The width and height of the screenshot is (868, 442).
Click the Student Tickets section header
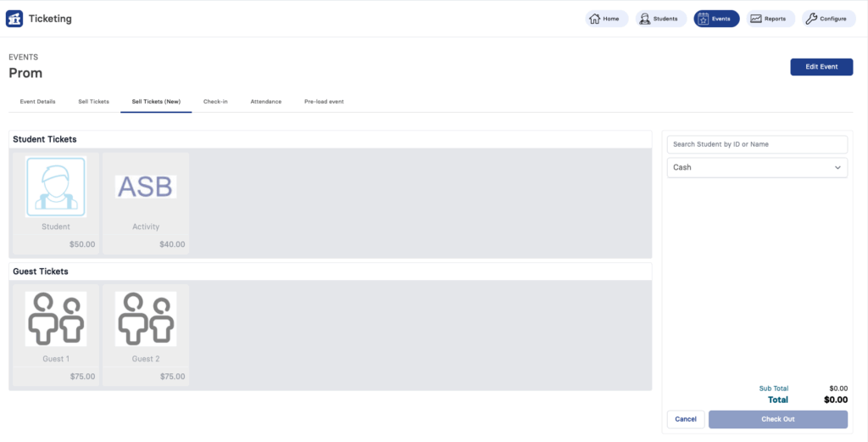pos(45,140)
